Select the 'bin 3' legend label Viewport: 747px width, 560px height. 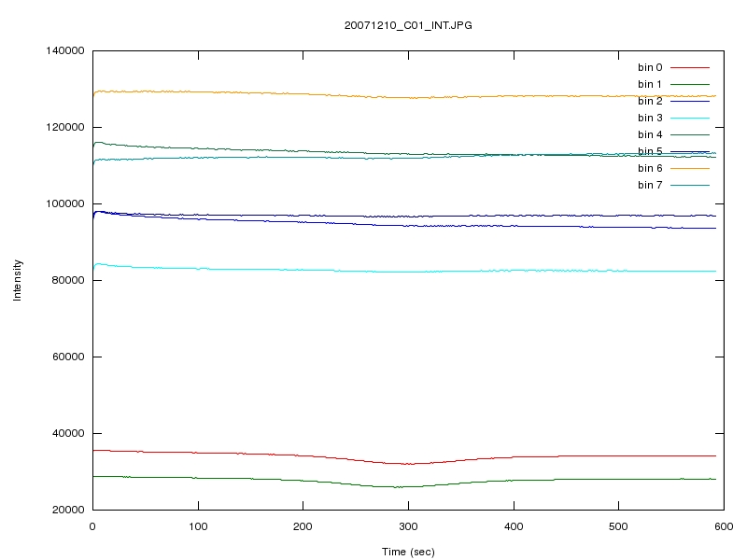(x=650, y=118)
